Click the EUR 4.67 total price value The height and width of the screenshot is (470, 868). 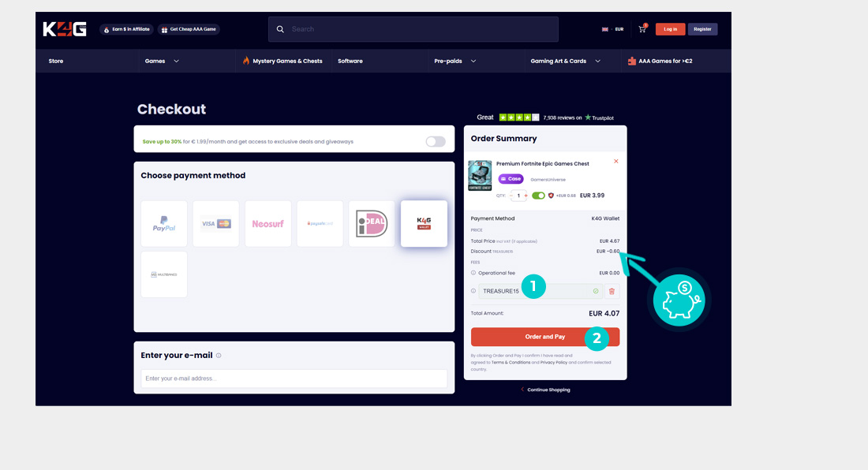609,241
